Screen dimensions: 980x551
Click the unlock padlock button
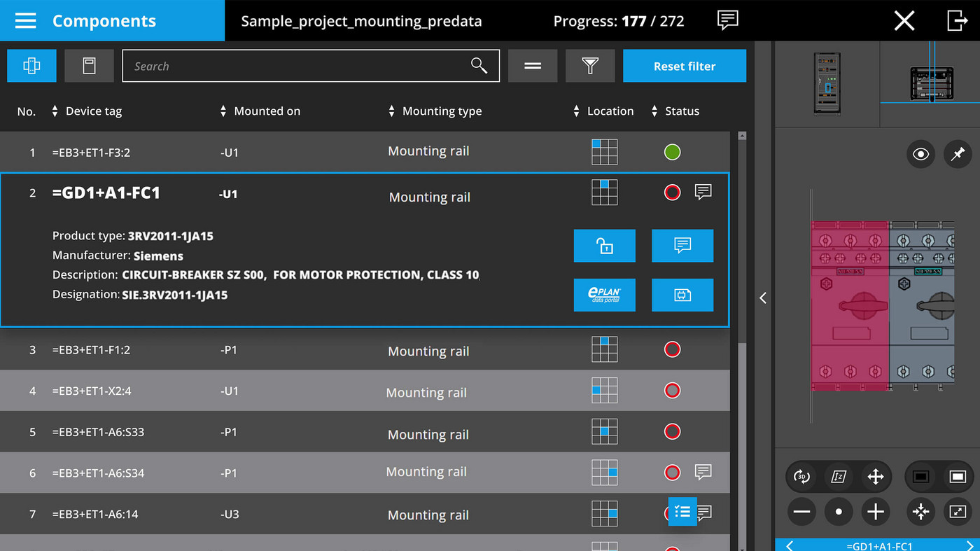tap(604, 246)
